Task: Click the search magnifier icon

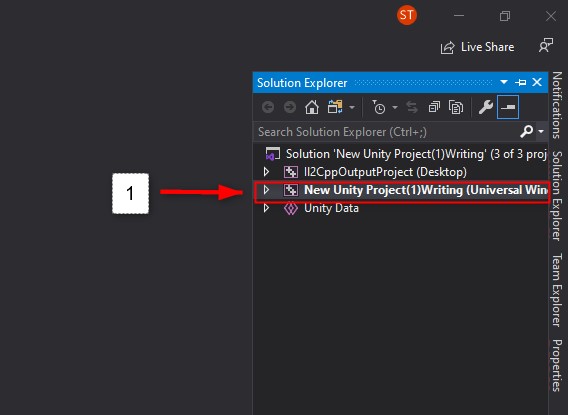Action: (x=527, y=132)
